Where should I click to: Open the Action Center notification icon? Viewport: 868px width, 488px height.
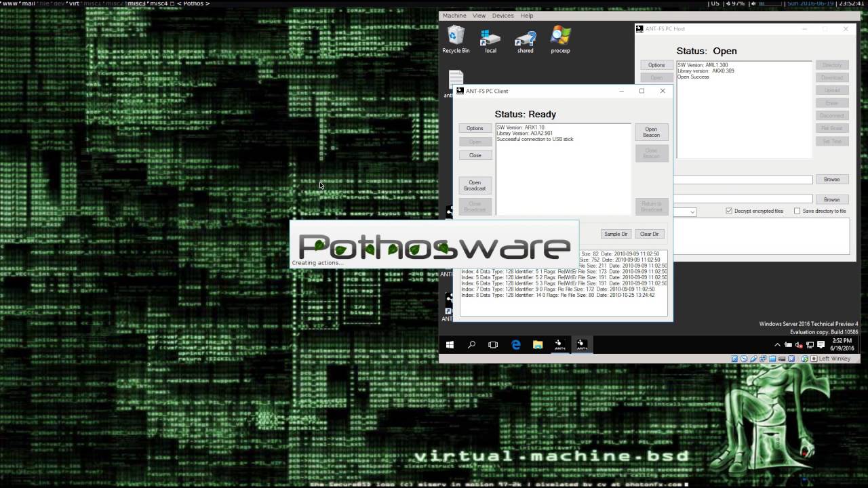pyautogui.click(x=821, y=345)
